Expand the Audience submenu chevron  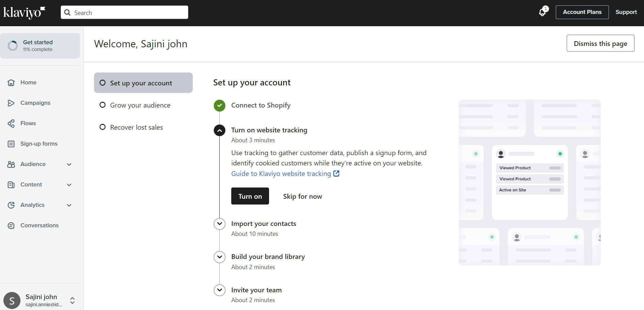point(69,164)
